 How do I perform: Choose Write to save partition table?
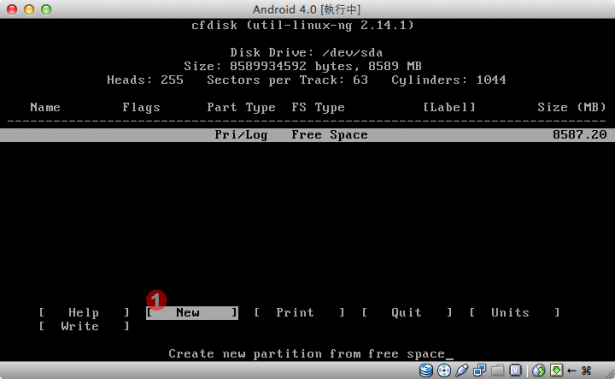coord(84,326)
